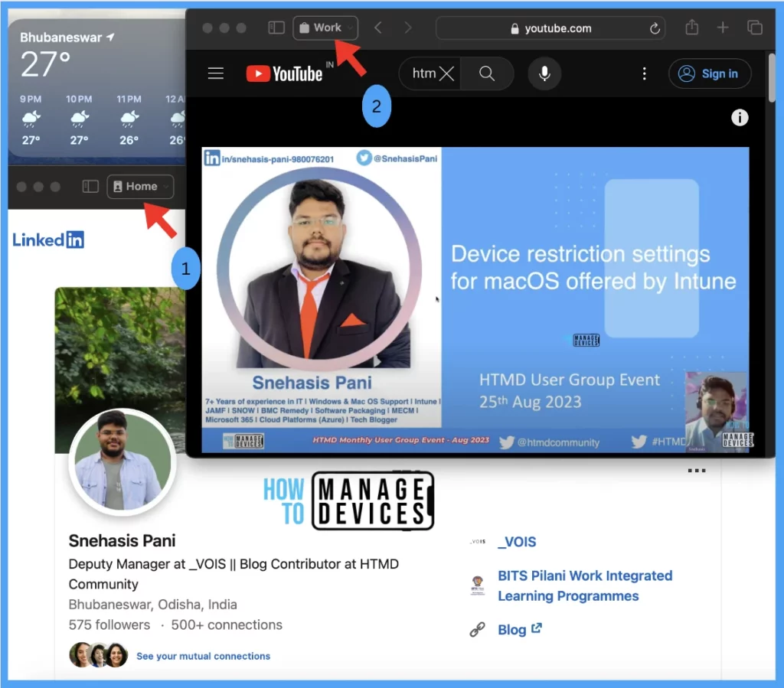Toggle the sidebar in the YouTube Safari window
This screenshot has height=688, width=784.
pyautogui.click(x=276, y=28)
